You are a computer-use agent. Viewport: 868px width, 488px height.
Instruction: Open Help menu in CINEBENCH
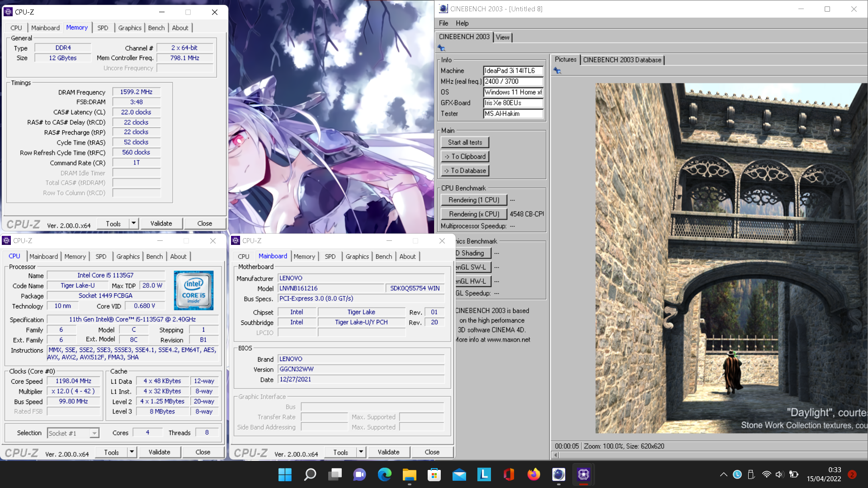click(x=462, y=23)
